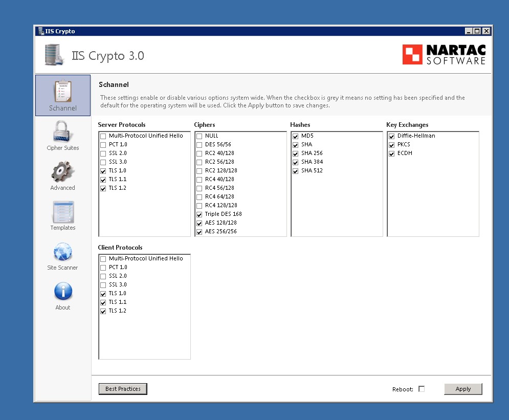Uncheck Triple DES 168 cipher
This screenshot has height=420, width=509.
pos(200,214)
